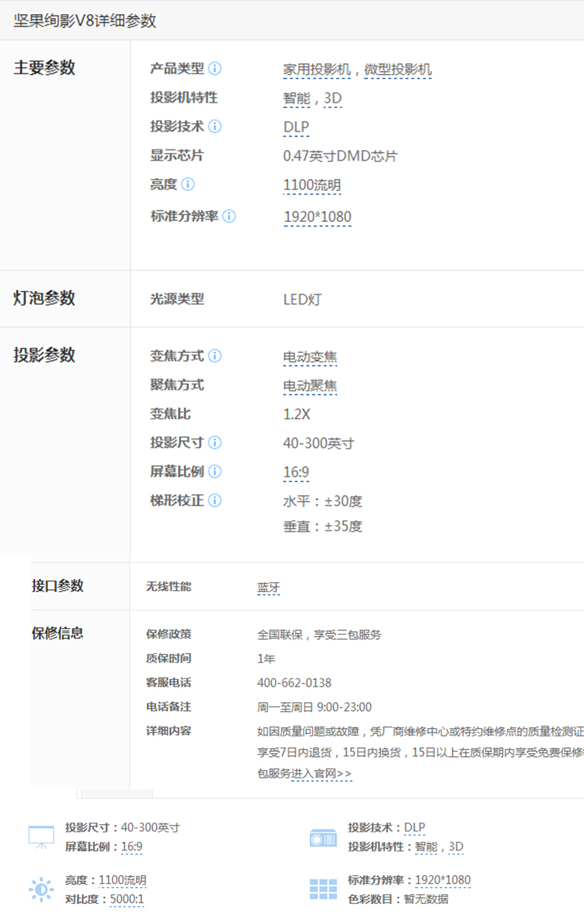584x924 pixels.
Task: Open the 5000:1 contrast link
Action: pos(126,900)
